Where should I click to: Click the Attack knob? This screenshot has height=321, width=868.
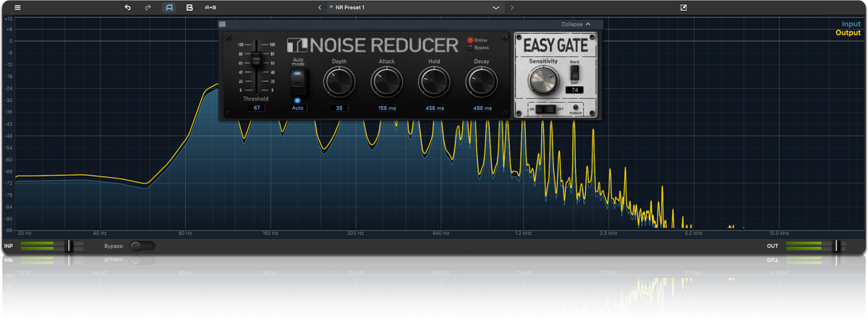(386, 82)
